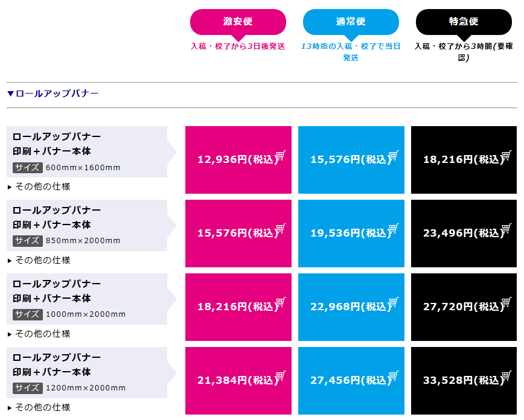Image resolution: width=524 pixels, height=420 pixels.
Task: Click cart icon beside 12,936円 price
Action: 280,156
